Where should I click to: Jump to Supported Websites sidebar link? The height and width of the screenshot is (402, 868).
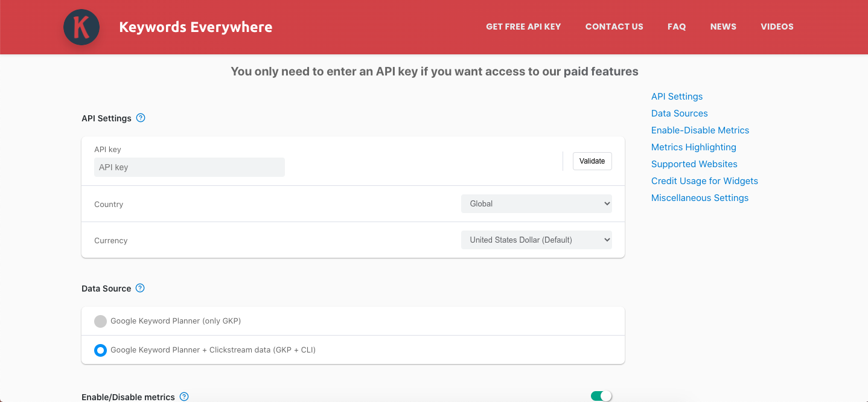point(694,164)
